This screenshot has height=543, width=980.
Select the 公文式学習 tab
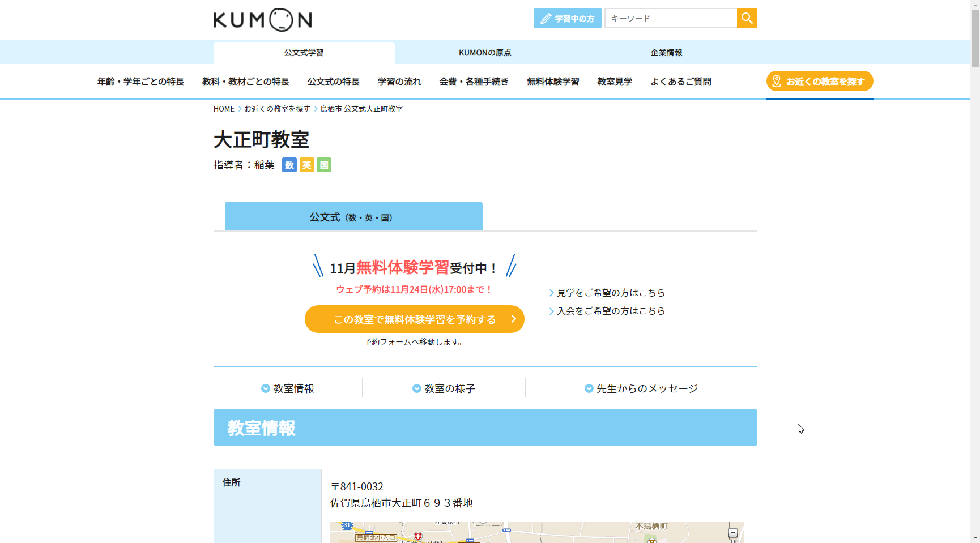304,53
